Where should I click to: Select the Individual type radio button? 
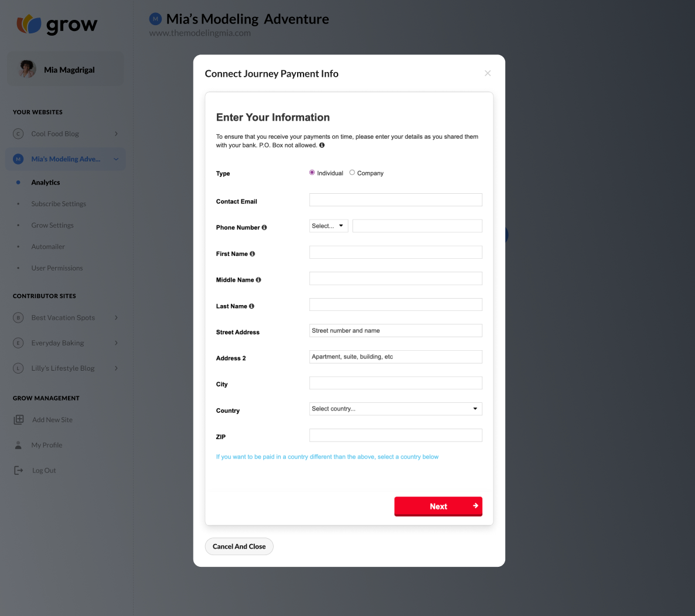click(x=312, y=173)
